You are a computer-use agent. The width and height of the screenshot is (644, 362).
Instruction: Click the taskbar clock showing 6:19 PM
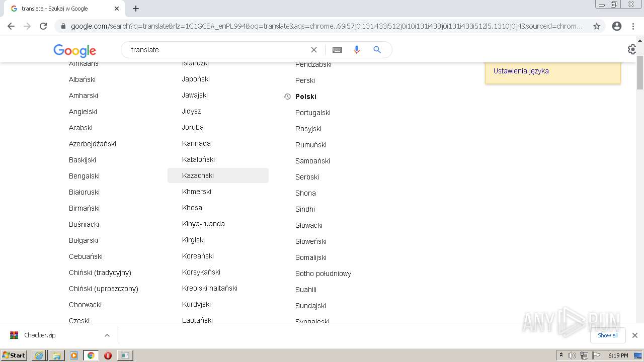point(618,355)
